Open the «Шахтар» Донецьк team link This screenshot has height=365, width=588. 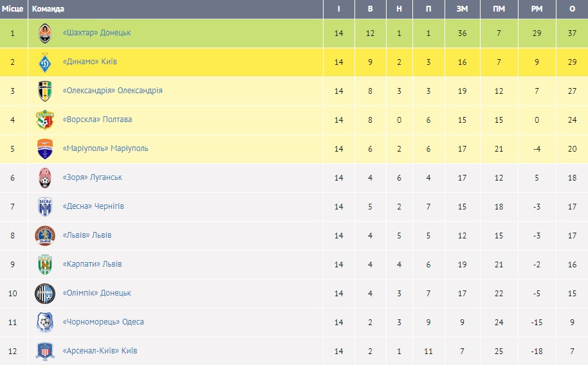coord(96,33)
